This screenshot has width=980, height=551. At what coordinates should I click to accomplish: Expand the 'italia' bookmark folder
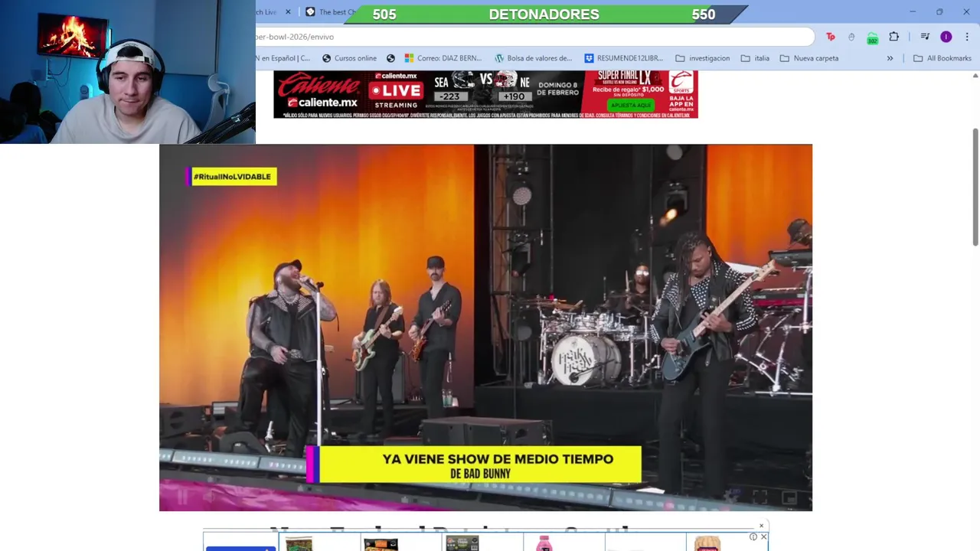[x=754, y=58]
